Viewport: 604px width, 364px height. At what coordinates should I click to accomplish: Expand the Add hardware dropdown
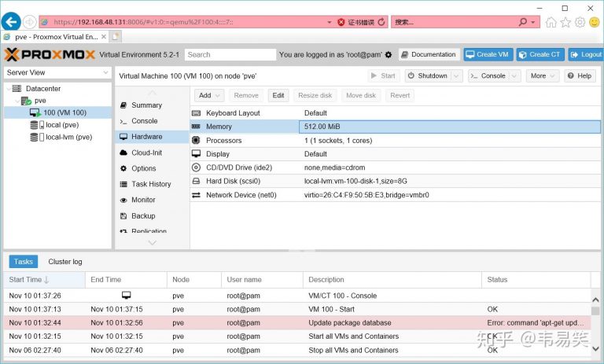click(x=208, y=96)
